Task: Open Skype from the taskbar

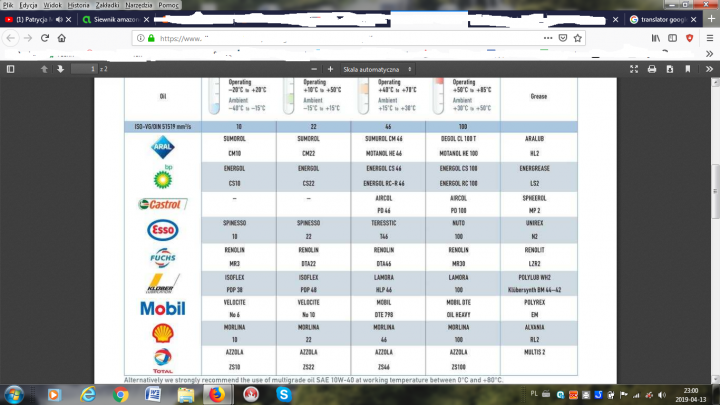Action: coord(281,394)
